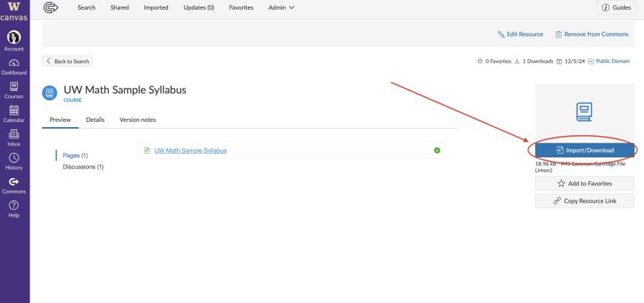The width and height of the screenshot is (644, 303).
Task: Open the Calendar sidebar item
Action: [x=14, y=115]
